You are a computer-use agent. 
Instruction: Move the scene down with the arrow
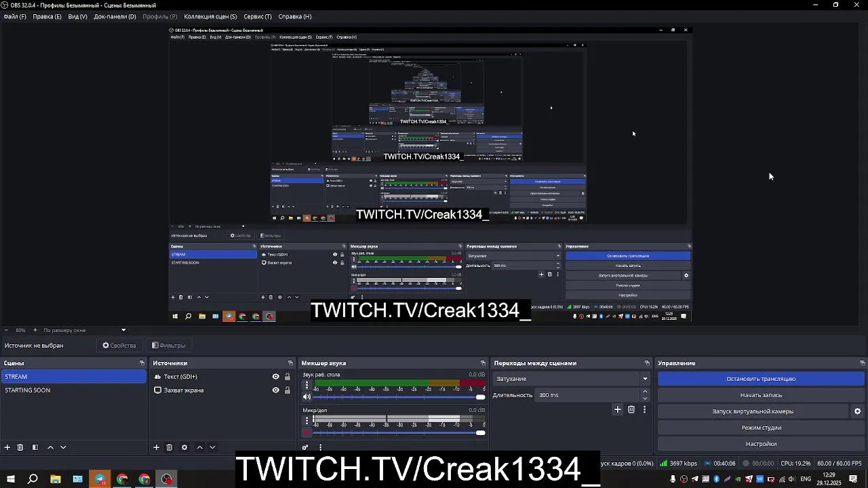[x=63, y=447]
